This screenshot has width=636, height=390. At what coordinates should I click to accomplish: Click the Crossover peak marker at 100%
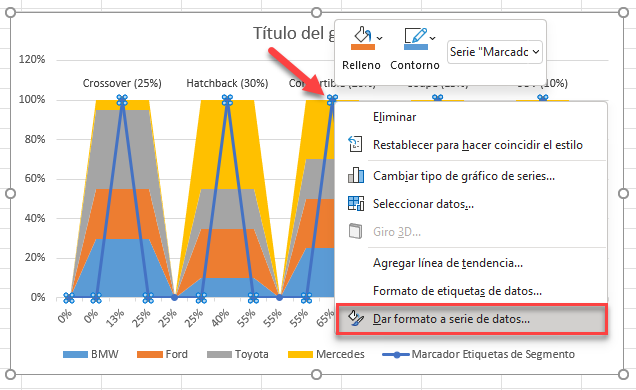tap(122, 100)
